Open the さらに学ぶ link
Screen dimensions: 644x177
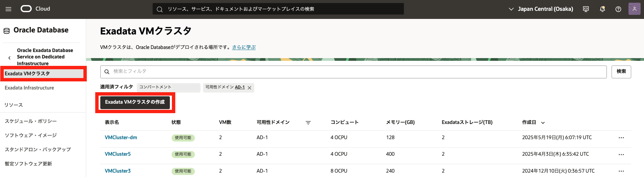(244, 47)
